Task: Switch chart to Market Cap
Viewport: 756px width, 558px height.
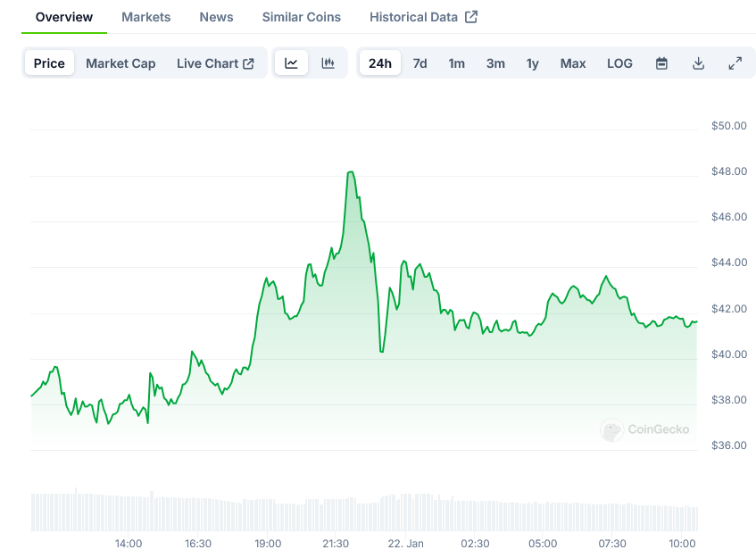Action: (x=120, y=63)
